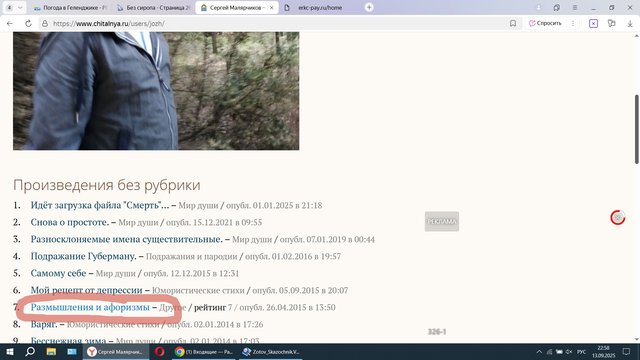Screen dimensions: 640x360
Task: Expand hidden system tray icons
Action: [539, 352]
